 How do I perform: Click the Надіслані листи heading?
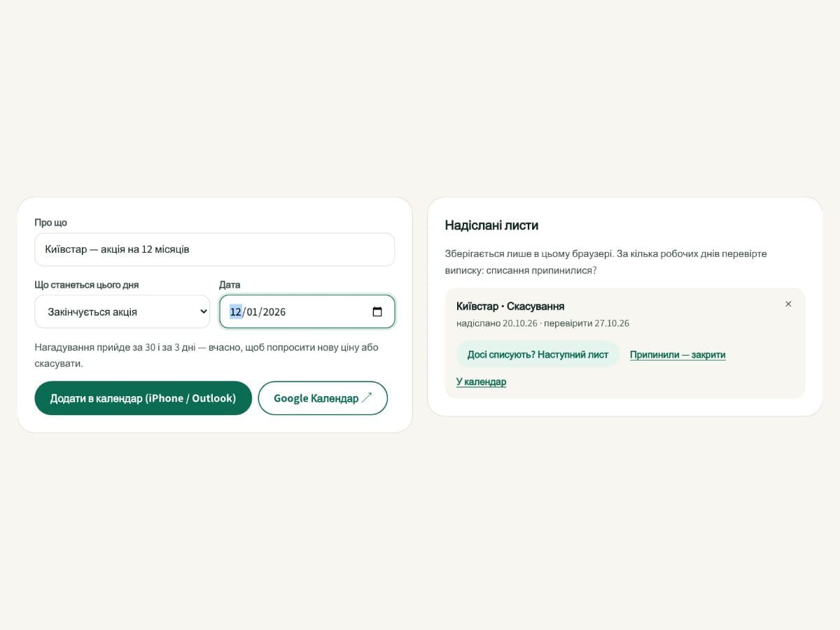[491, 225]
